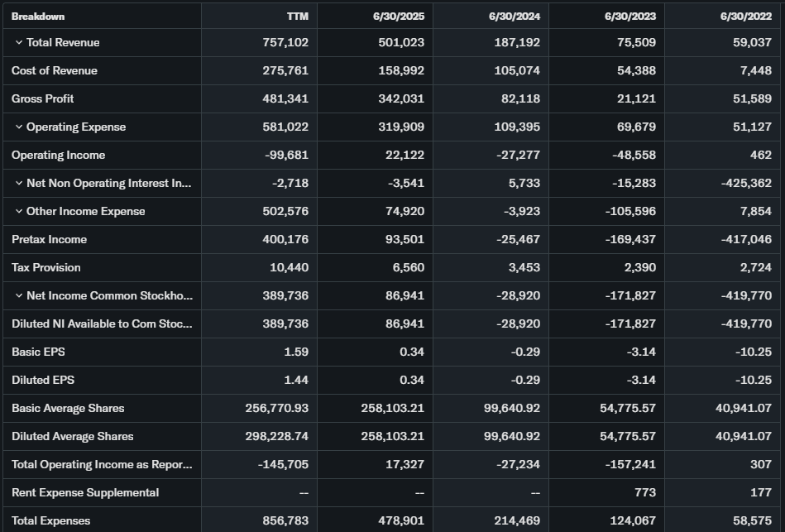Expand the Total Revenue row chevron
Image resolution: width=785 pixels, height=532 pixels.
click(19, 42)
